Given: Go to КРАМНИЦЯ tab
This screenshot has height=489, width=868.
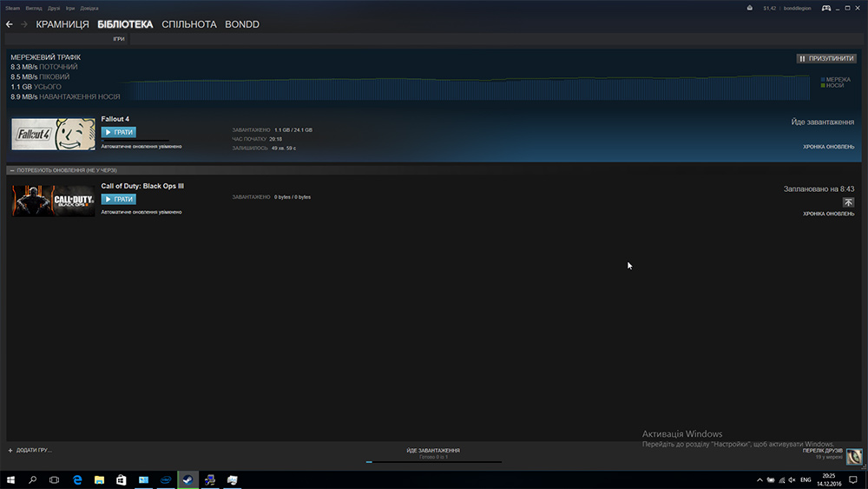Looking at the screenshot, I should 62,24.
